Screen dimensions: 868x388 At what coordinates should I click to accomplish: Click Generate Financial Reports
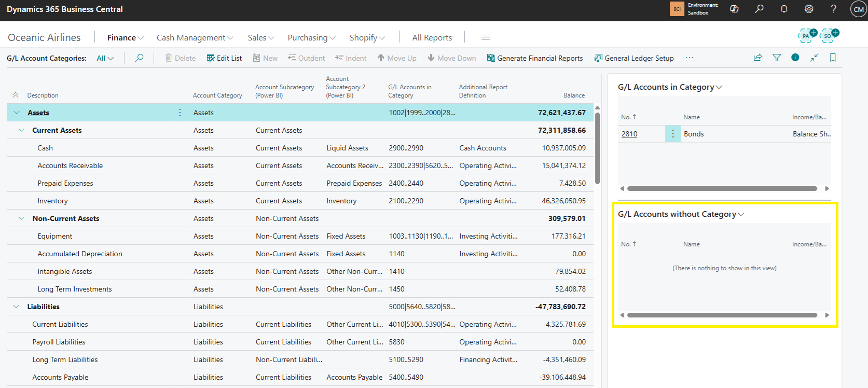(x=534, y=58)
